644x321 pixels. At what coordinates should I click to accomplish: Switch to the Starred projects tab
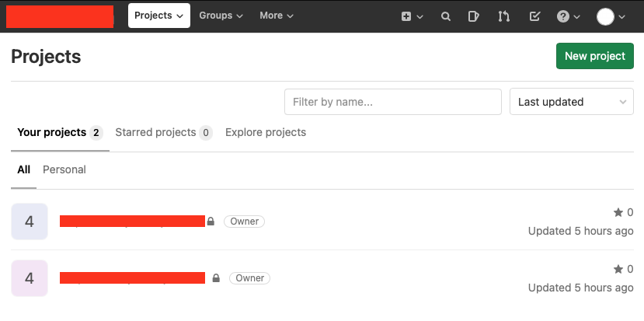(163, 132)
